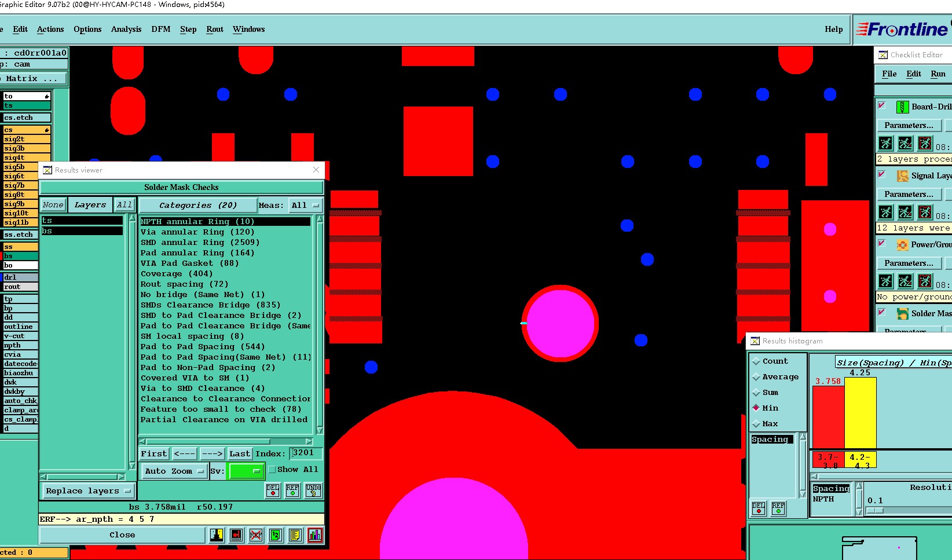Open the Windows menu

(249, 29)
